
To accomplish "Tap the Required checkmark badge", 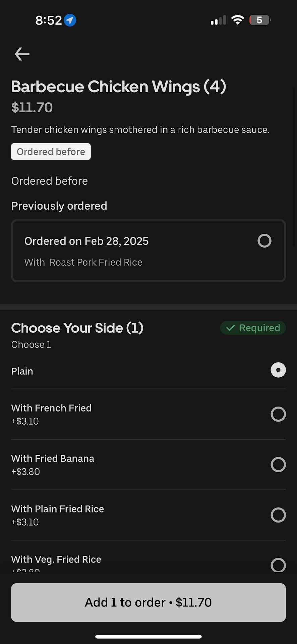I will click(x=253, y=328).
